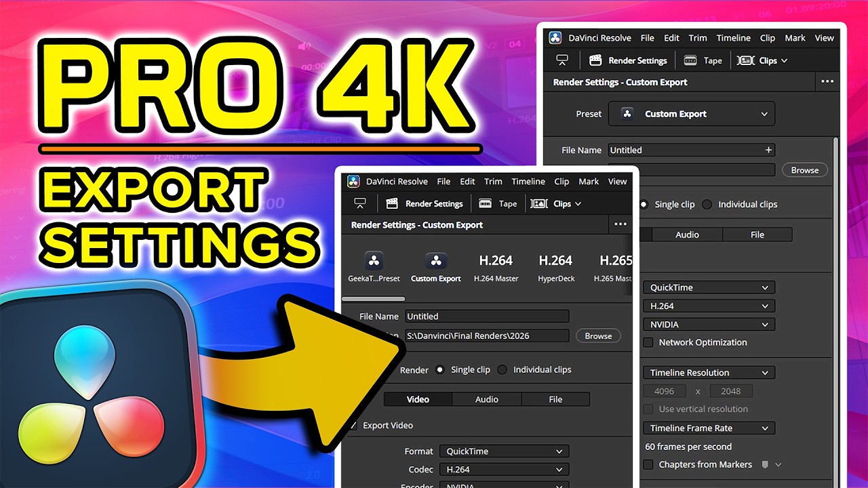Switch to File tab in back window
This screenshot has width=868, height=488.
(x=757, y=235)
